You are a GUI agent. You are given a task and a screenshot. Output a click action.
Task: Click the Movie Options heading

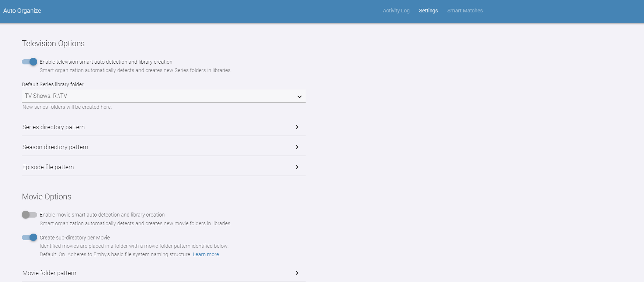tap(47, 197)
